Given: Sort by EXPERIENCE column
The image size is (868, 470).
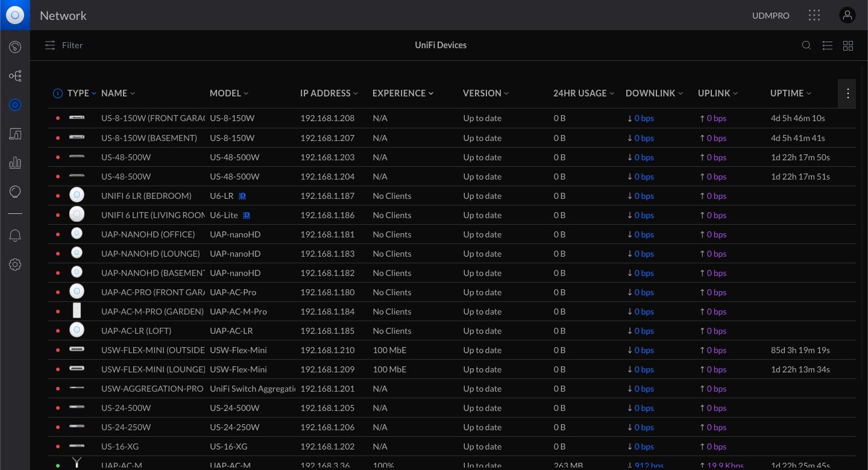Looking at the screenshot, I should tap(403, 93).
